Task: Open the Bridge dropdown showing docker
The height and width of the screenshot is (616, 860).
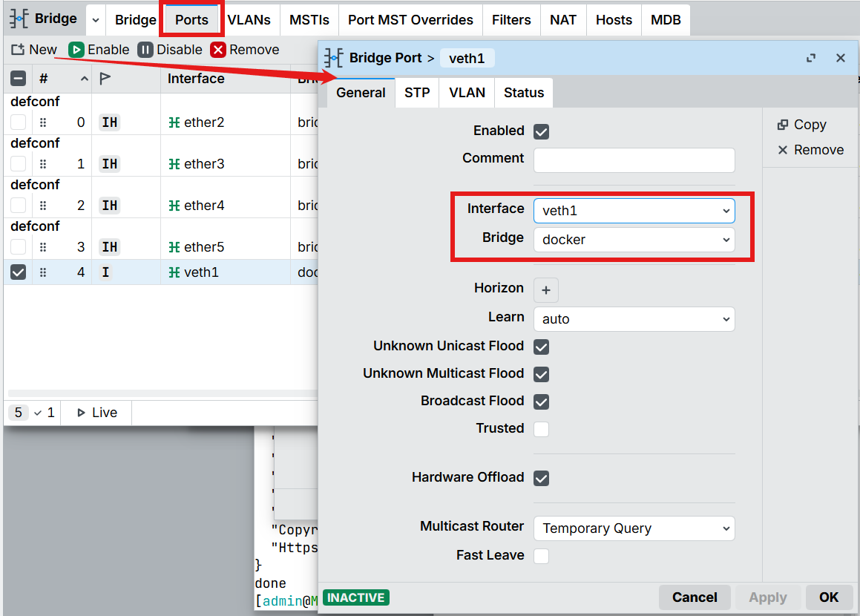Action: point(634,240)
